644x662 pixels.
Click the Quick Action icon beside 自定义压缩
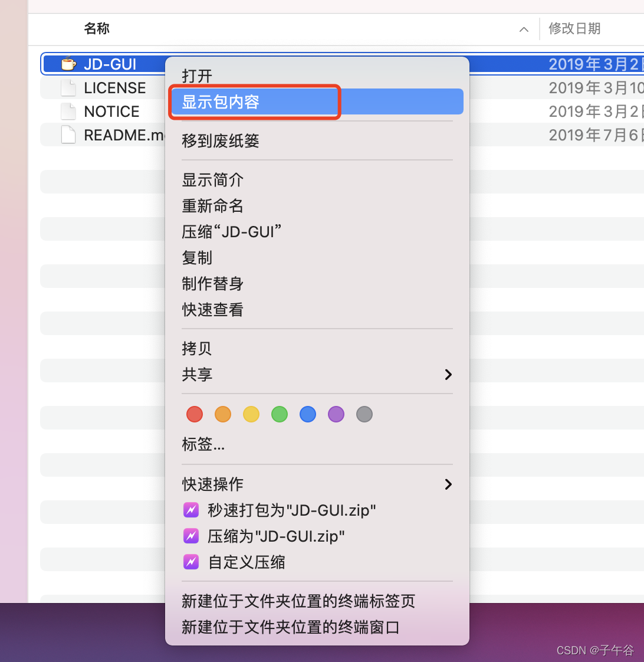[x=190, y=562]
